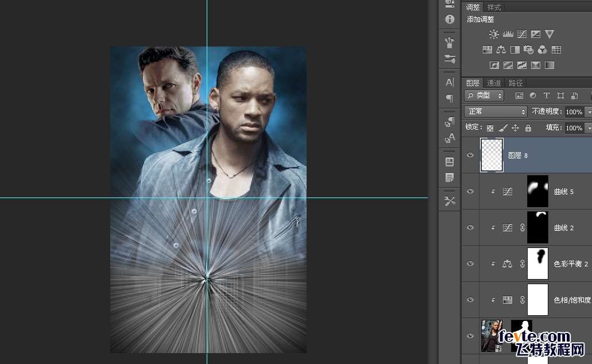Click the fill 填充 percentage field
The height and width of the screenshot is (364, 592).
coord(574,128)
